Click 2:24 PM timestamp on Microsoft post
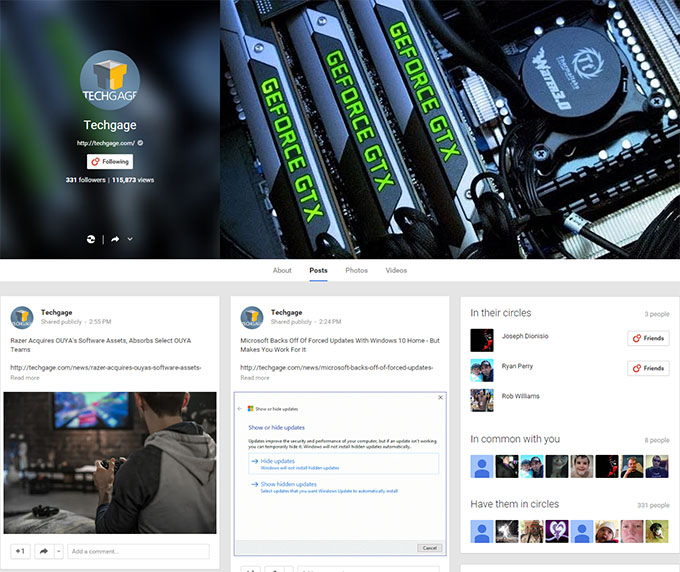The width and height of the screenshot is (680, 572). pyautogui.click(x=330, y=322)
